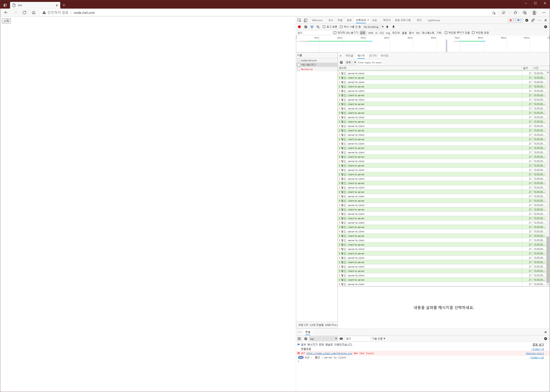Switch to the 머리글 tab
Image resolution: width=550 pixels, height=392 pixels.
[349, 55]
